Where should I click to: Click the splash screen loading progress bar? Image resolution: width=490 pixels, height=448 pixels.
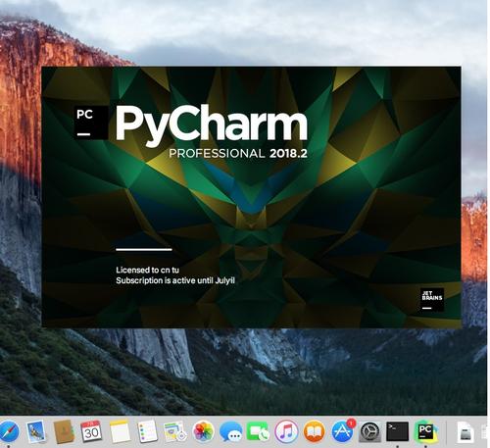click(144, 250)
